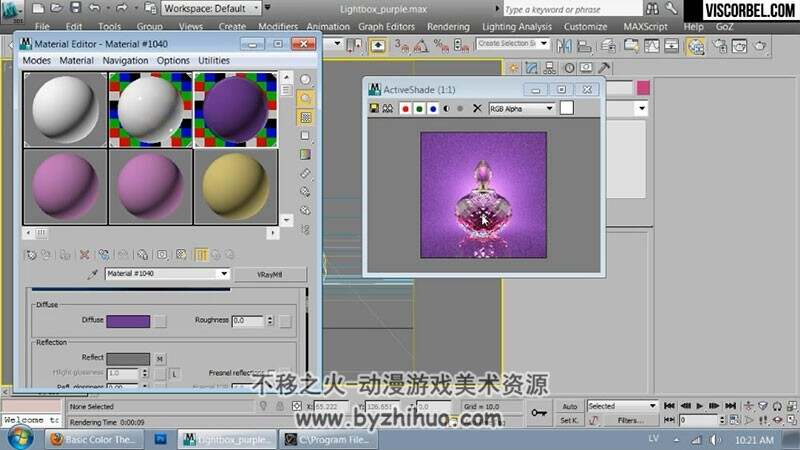800x450 pixels.
Task: Click the save image icon in ActiveShade
Action: click(x=374, y=108)
